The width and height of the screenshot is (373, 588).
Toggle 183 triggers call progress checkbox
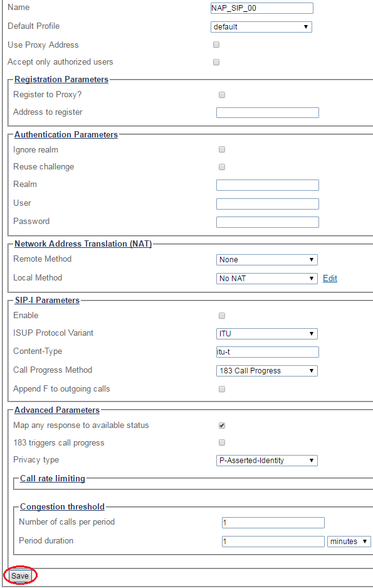point(222,442)
